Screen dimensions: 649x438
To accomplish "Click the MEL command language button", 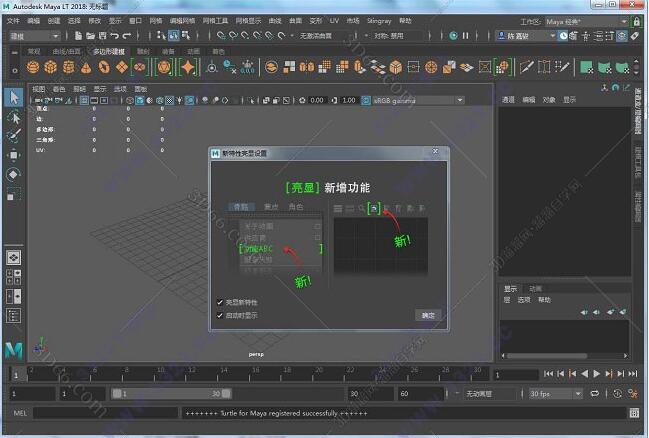I will 20,413.
